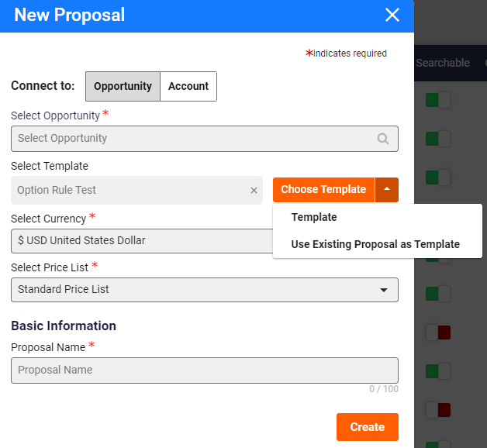Toggle the upper red switch in background
Screen dimensions: 487x448
click(438, 333)
